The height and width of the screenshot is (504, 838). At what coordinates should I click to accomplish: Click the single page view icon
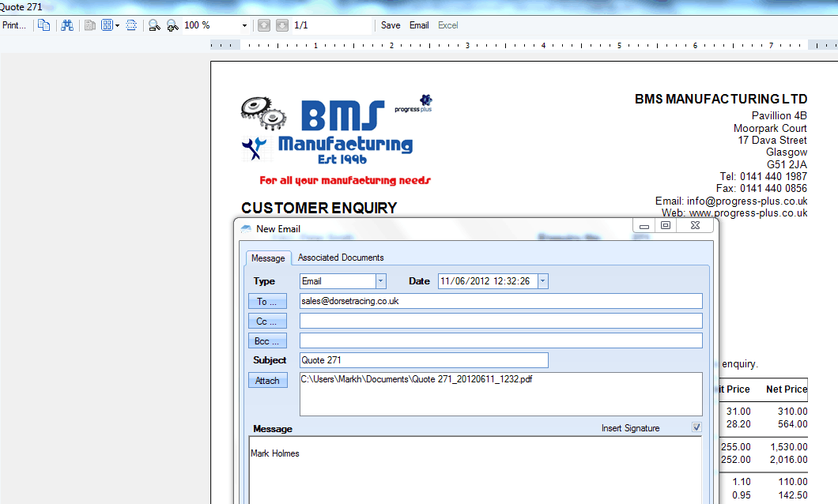click(90, 25)
